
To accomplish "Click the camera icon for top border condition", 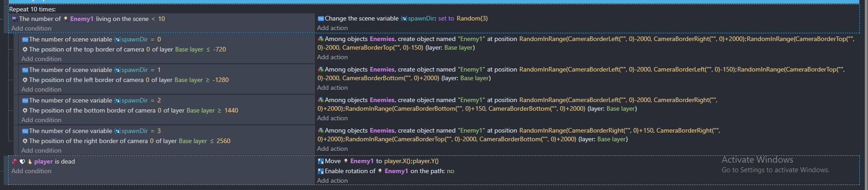I will click(25, 50).
